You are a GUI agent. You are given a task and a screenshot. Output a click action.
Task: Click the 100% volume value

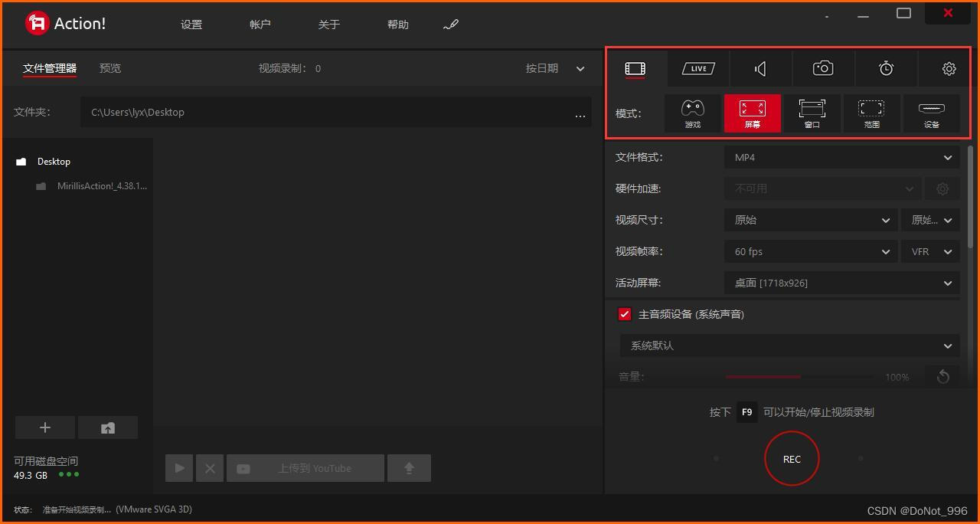click(x=897, y=377)
